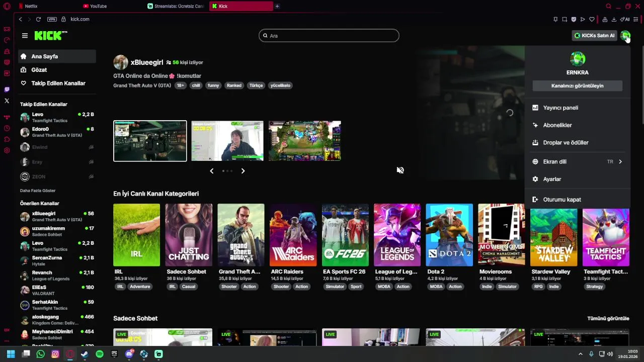
Task: Open the IRL category card
Action: pyautogui.click(x=136, y=235)
